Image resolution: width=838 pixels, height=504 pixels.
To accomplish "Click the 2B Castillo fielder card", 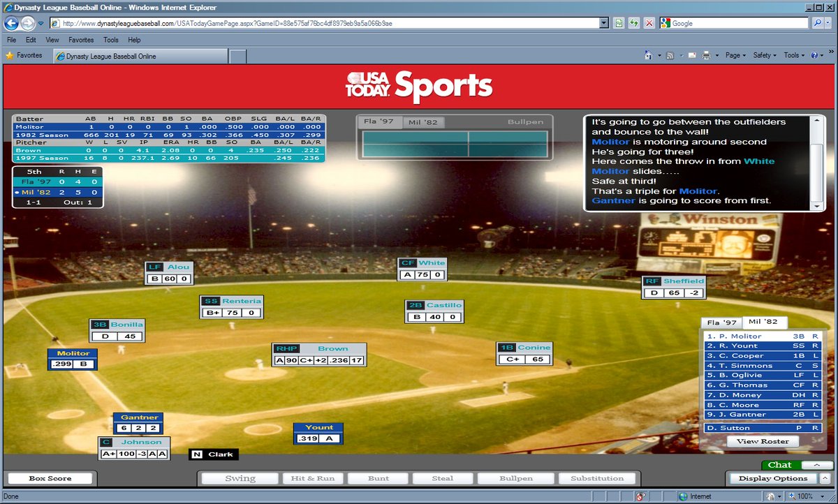I will click(x=434, y=311).
